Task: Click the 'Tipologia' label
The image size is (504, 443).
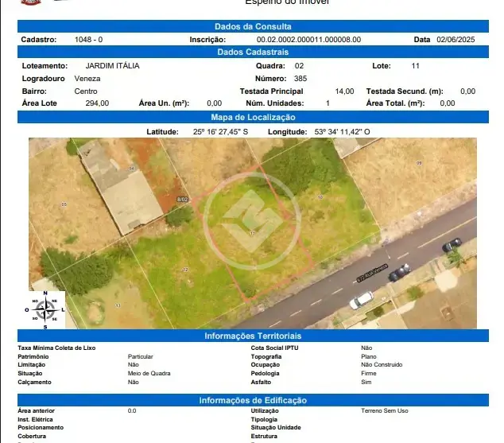Action: tap(264, 419)
